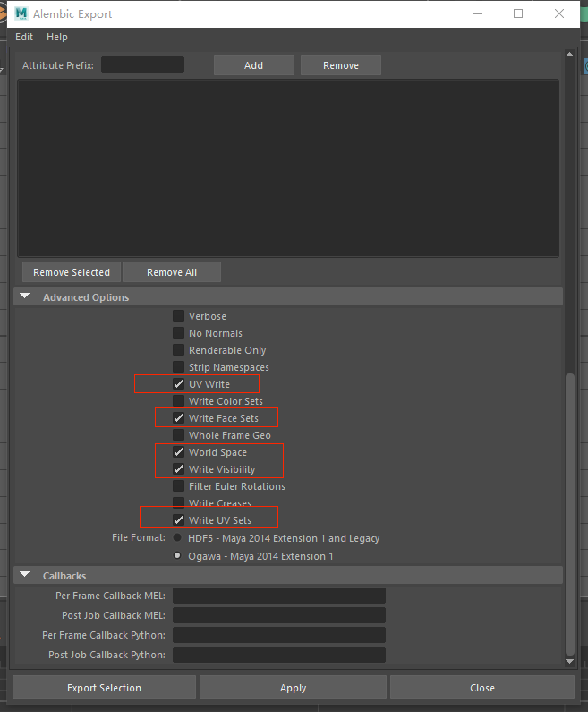Click the vertical scrollbar thumb
This screenshot has width=588, height=712.
570,514
